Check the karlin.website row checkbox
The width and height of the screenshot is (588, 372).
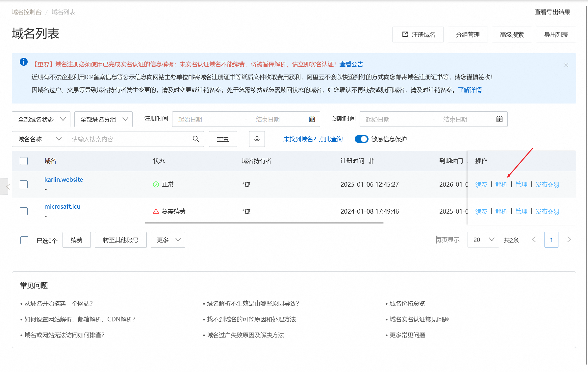point(24,184)
